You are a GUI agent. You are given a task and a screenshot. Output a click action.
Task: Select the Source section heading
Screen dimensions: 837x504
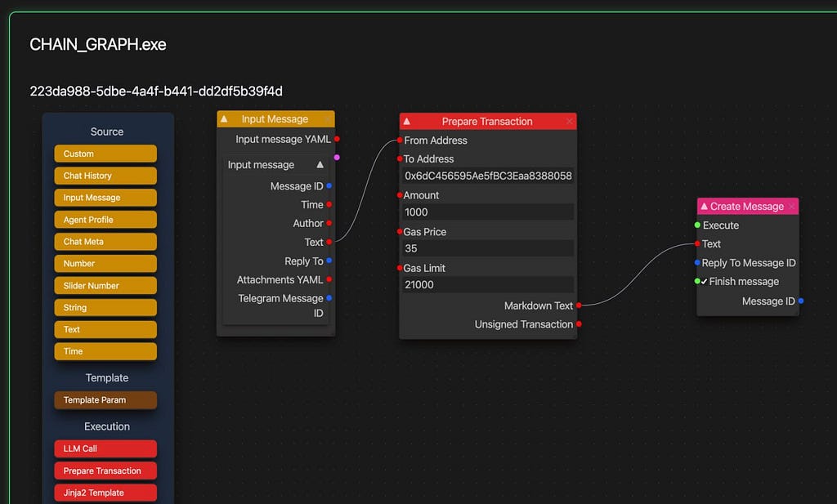click(107, 132)
